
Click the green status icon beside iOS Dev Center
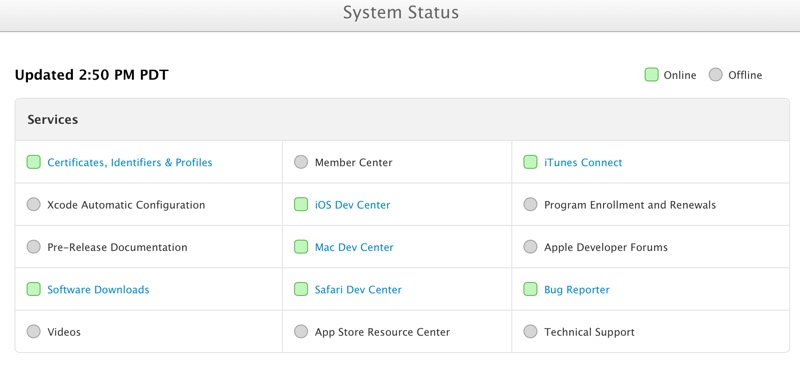click(x=301, y=205)
